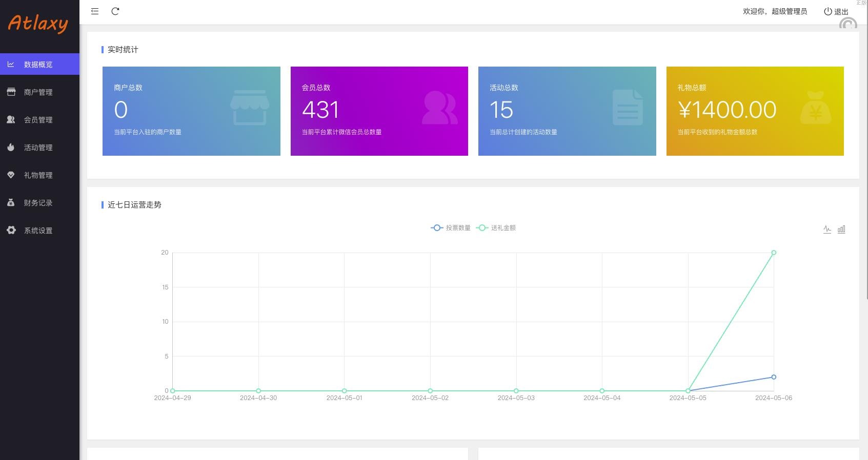The height and width of the screenshot is (460, 868).
Task: Click the 欢迎你，超级管理员 user text
Action: 775,11
